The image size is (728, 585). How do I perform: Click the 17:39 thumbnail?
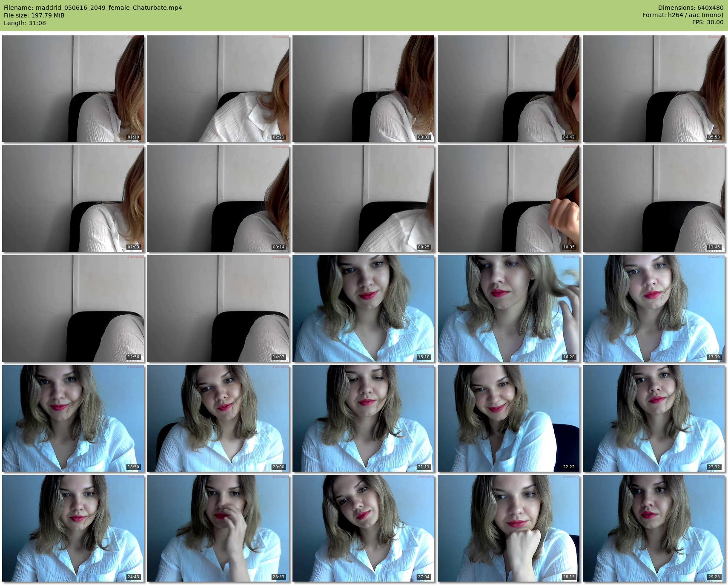point(654,308)
